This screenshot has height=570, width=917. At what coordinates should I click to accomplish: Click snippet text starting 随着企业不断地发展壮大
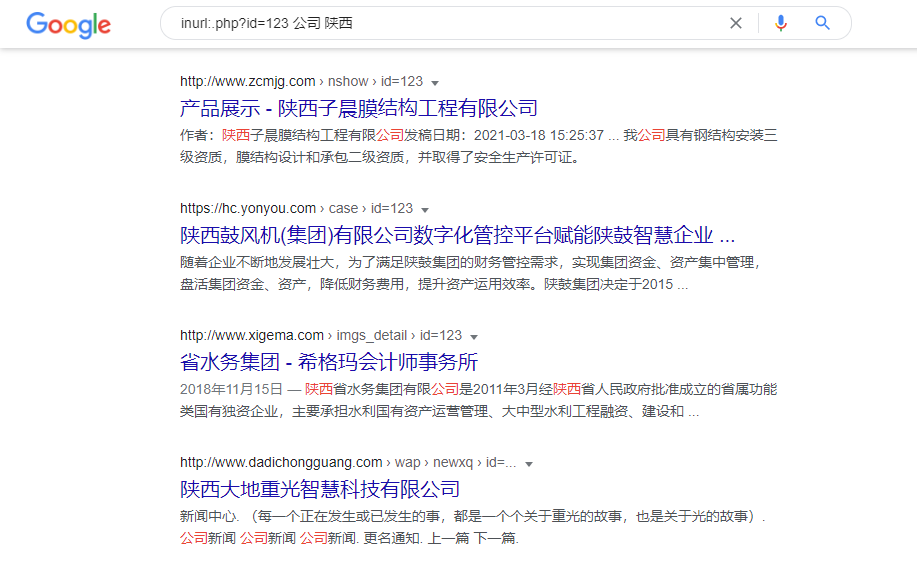pyautogui.click(x=470, y=273)
